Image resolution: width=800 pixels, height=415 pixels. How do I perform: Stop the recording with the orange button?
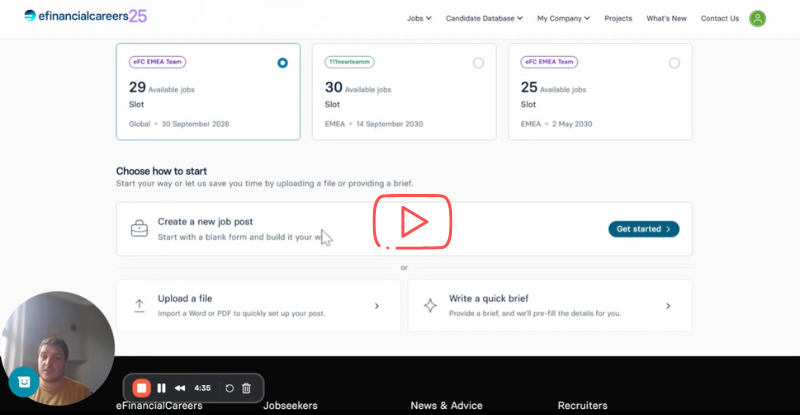coord(142,388)
